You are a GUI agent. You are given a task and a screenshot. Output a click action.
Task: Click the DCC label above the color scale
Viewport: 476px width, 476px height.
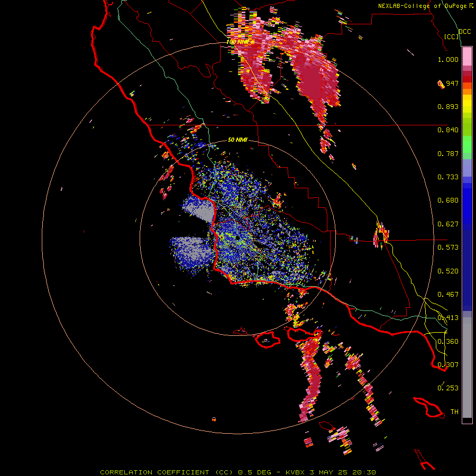point(464,32)
